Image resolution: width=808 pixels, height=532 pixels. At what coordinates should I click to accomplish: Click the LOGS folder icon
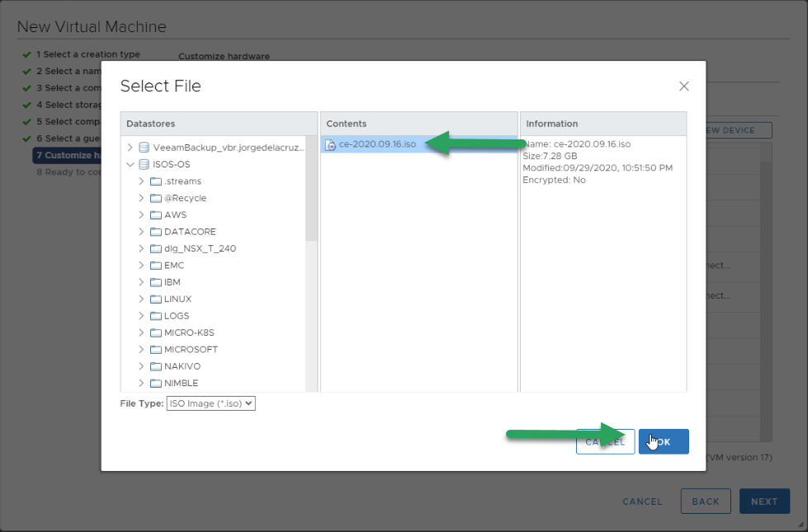pyautogui.click(x=156, y=316)
